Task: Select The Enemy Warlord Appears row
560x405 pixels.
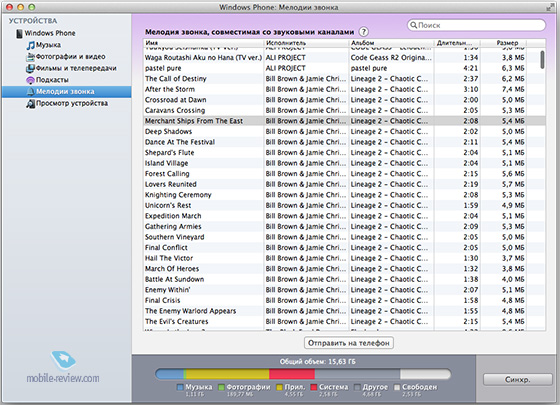Action: click(344, 311)
